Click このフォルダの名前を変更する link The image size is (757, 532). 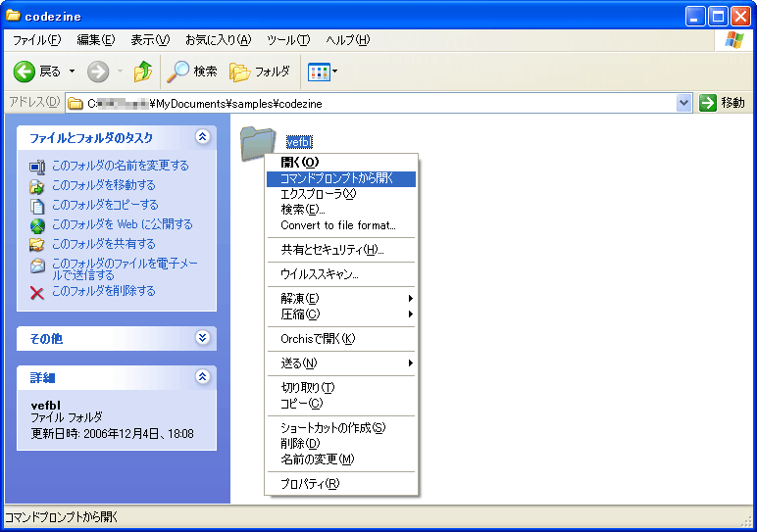click(121, 166)
